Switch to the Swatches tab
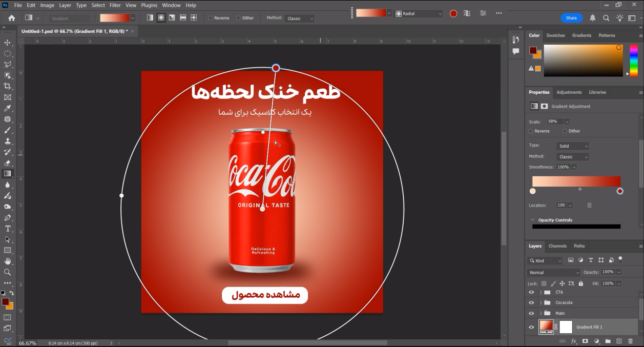Screen dimensions: 644x347 [x=555, y=35]
